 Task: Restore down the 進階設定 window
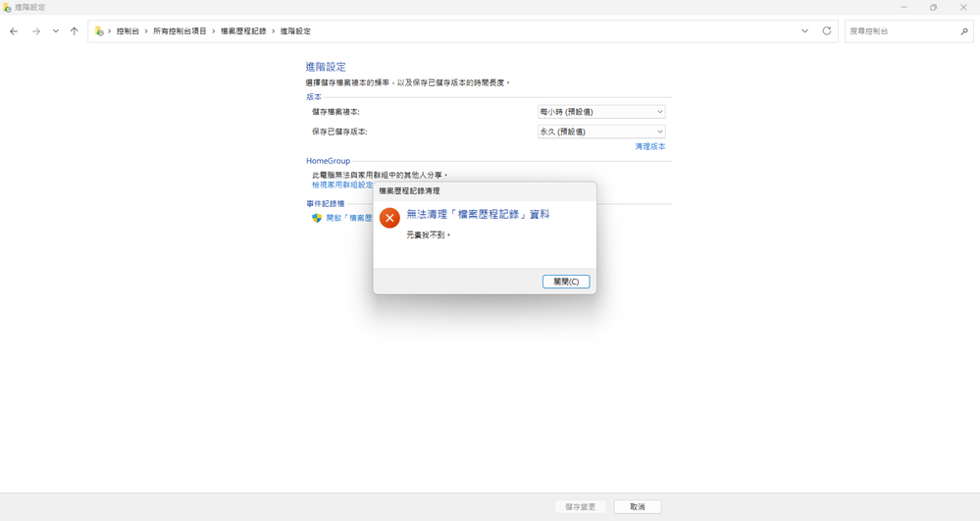933,8
